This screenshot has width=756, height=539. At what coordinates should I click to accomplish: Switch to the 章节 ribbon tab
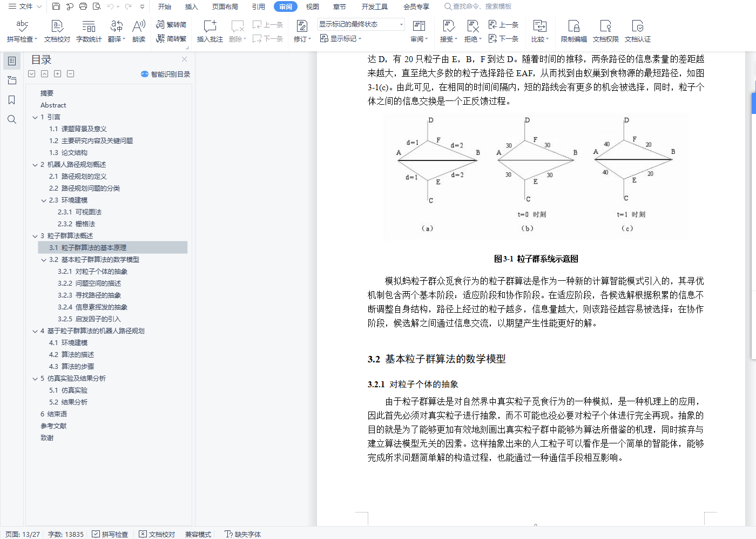click(x=340, y=6)
